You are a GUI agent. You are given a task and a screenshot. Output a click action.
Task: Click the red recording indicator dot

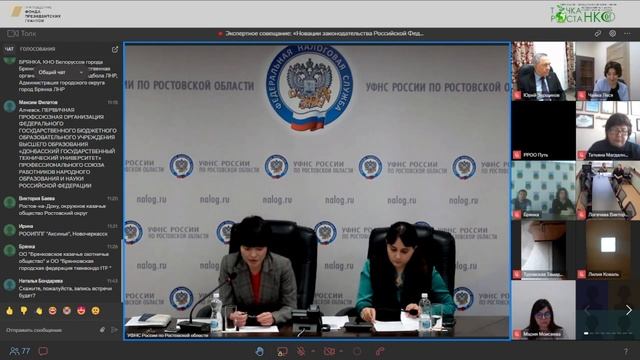pos(220,34)
